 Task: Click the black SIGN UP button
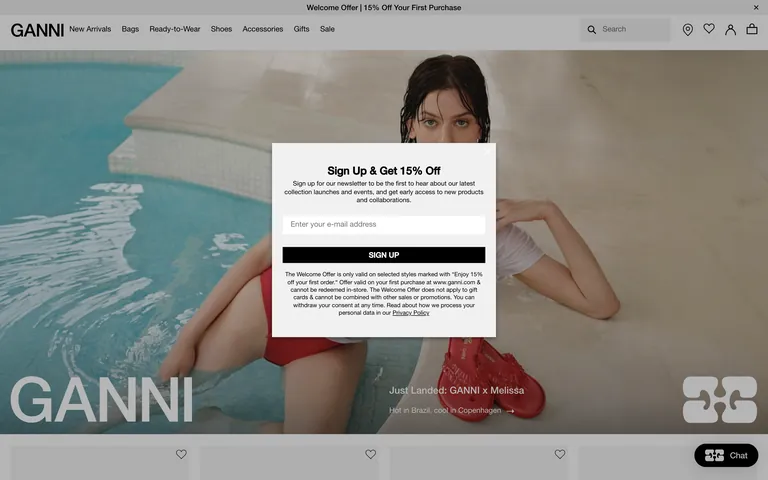pos(384,255)
